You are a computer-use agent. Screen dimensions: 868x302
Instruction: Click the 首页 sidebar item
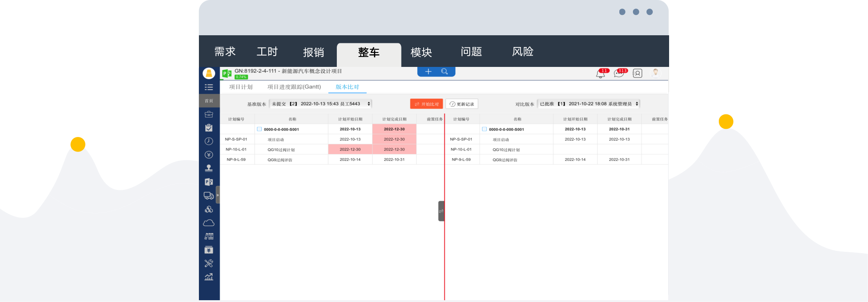point(209,101)
